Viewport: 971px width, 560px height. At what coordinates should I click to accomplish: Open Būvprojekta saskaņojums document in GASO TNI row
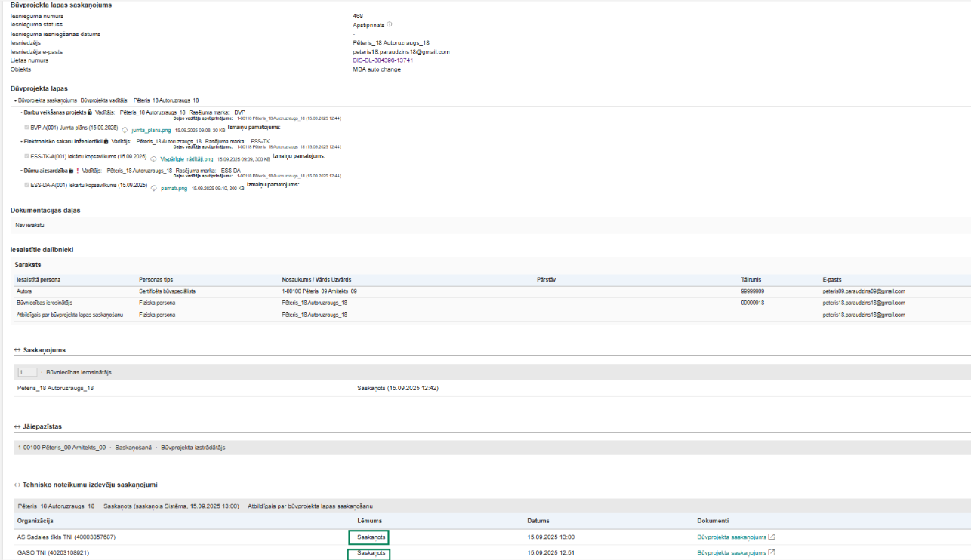[731, 553]
